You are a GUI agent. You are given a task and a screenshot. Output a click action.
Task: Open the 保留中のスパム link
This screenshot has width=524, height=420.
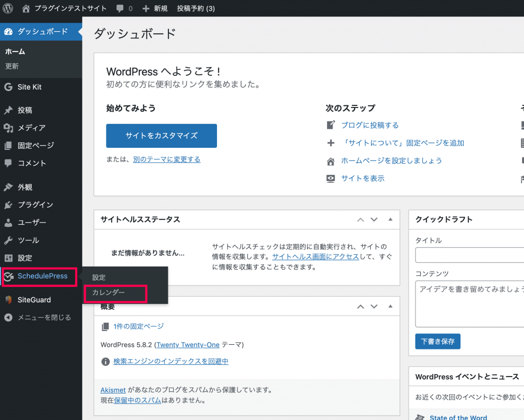pos(138,400)
